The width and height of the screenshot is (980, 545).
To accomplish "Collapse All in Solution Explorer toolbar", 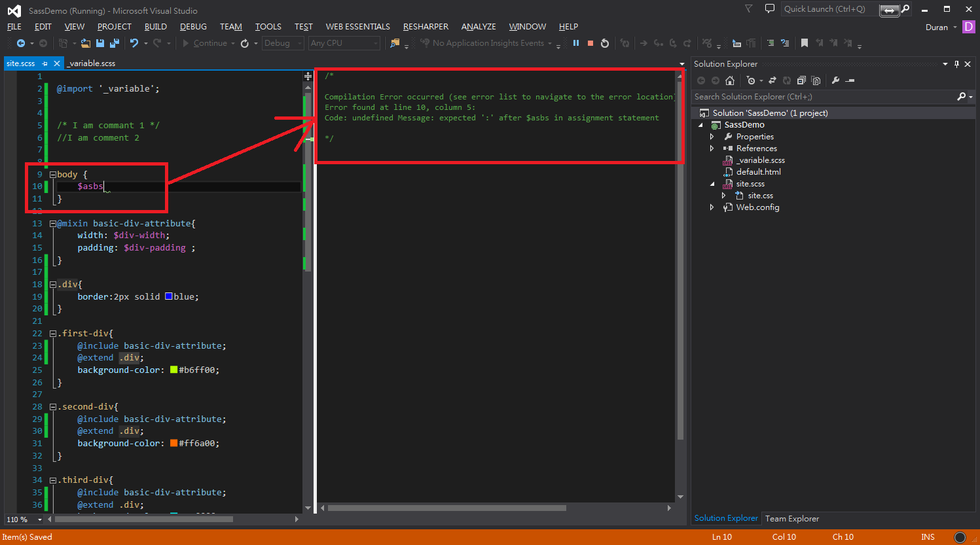I will pos(801,80).
